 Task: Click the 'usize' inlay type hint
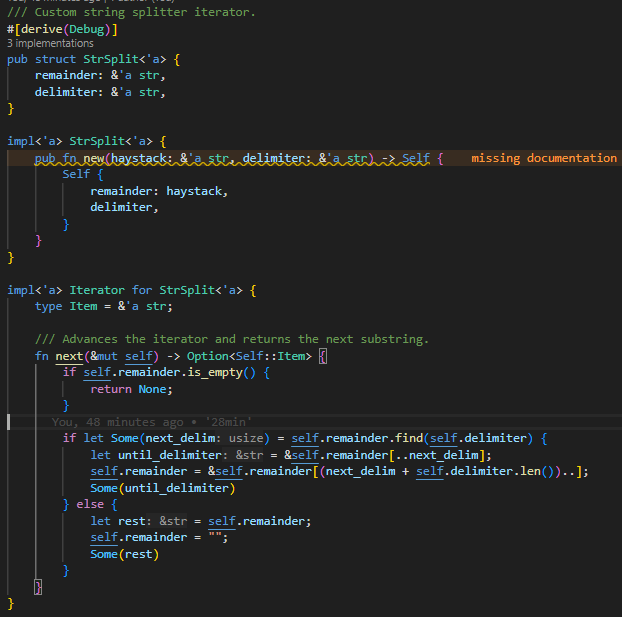(x=246, y=438)
